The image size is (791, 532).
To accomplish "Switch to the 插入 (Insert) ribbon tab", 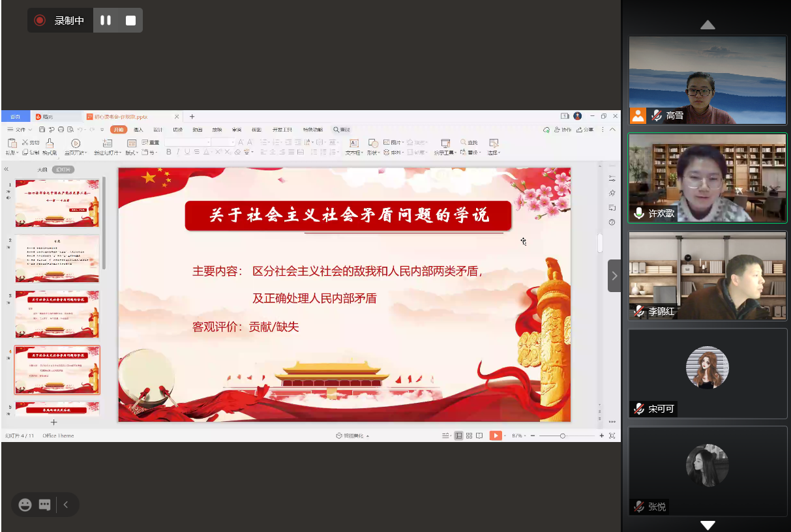I will pyautogui.click(x=138, y=130).
